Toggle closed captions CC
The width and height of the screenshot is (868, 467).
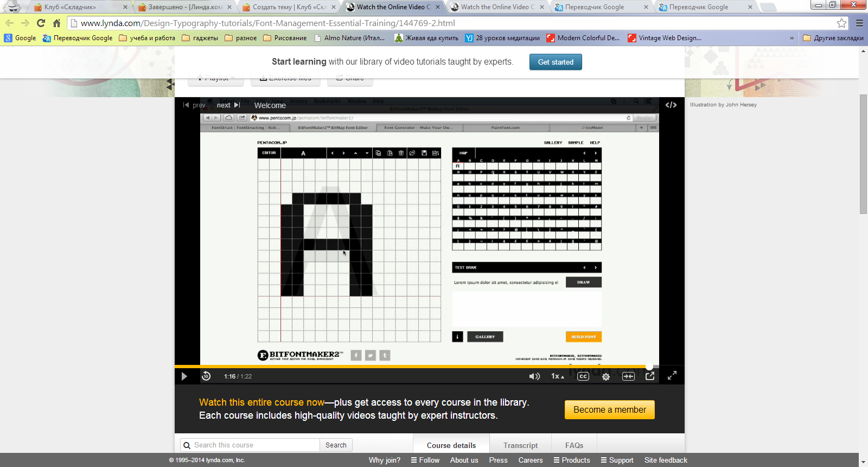point(583,376)
